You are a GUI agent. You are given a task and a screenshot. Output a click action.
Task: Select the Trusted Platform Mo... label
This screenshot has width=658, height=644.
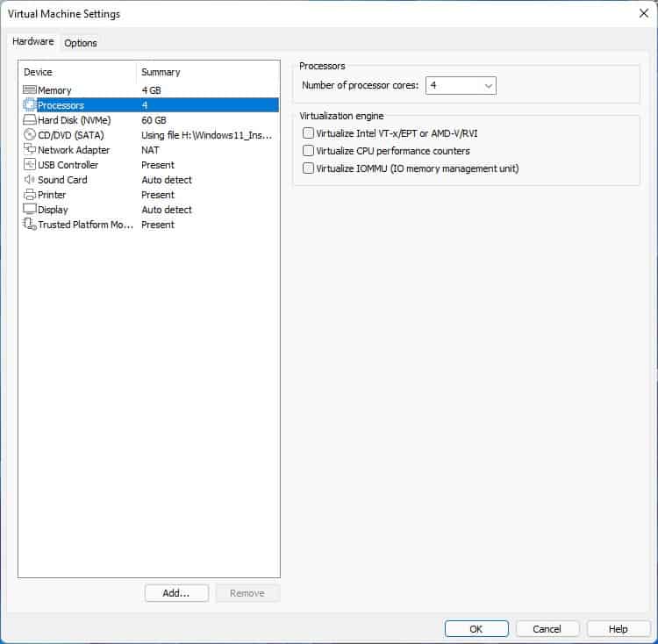(x=86, y=225)
